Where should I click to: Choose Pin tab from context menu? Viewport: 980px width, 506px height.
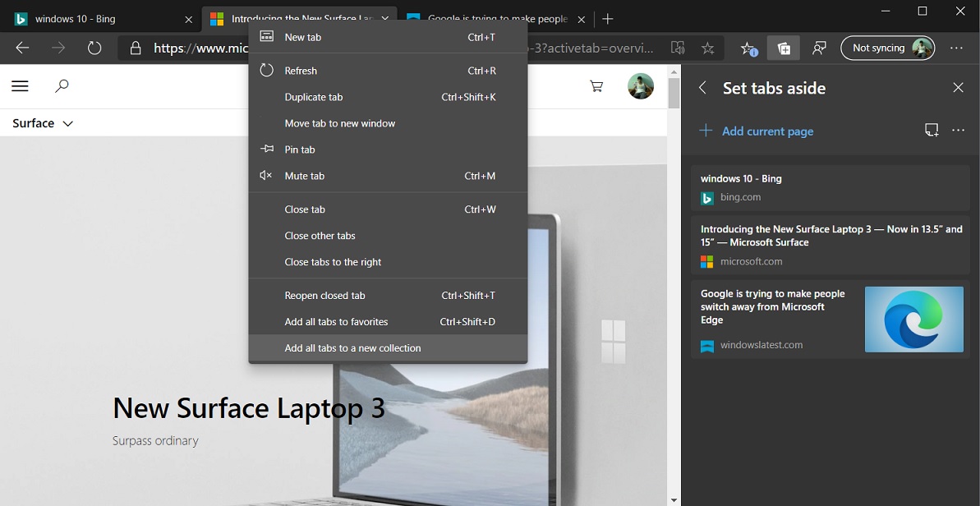point(299,149)
